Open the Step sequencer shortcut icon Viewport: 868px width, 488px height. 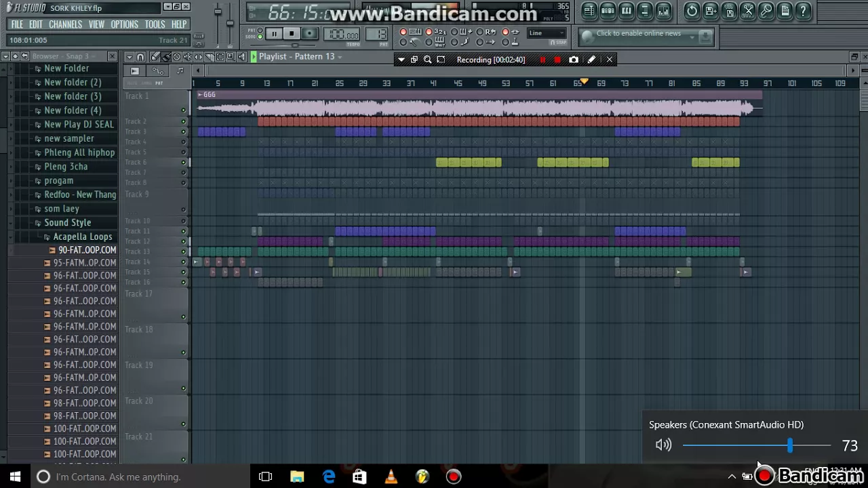tap(608, 10)
